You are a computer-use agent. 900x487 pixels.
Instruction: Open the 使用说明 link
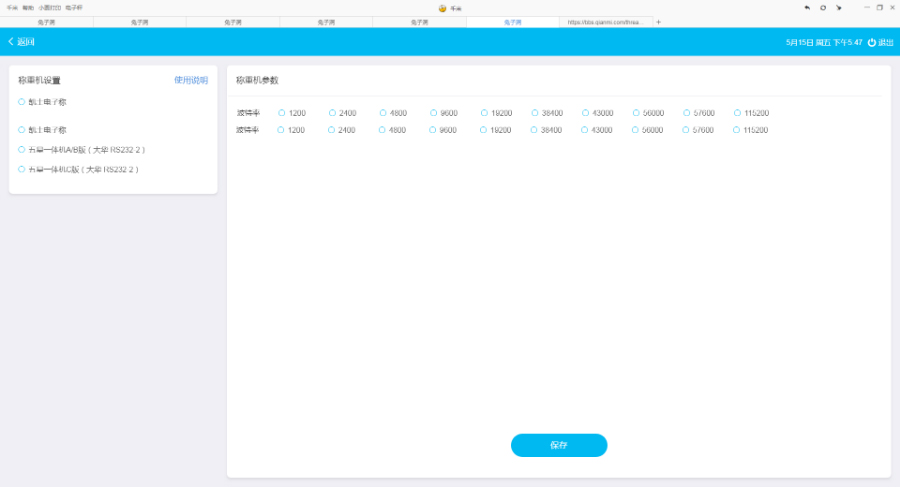pos(191,80)
